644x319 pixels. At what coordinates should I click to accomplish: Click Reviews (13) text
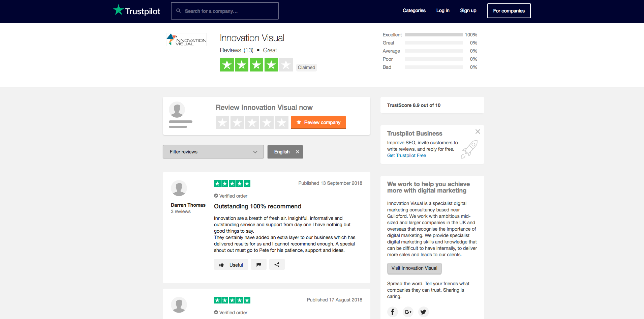pos(237,50)
